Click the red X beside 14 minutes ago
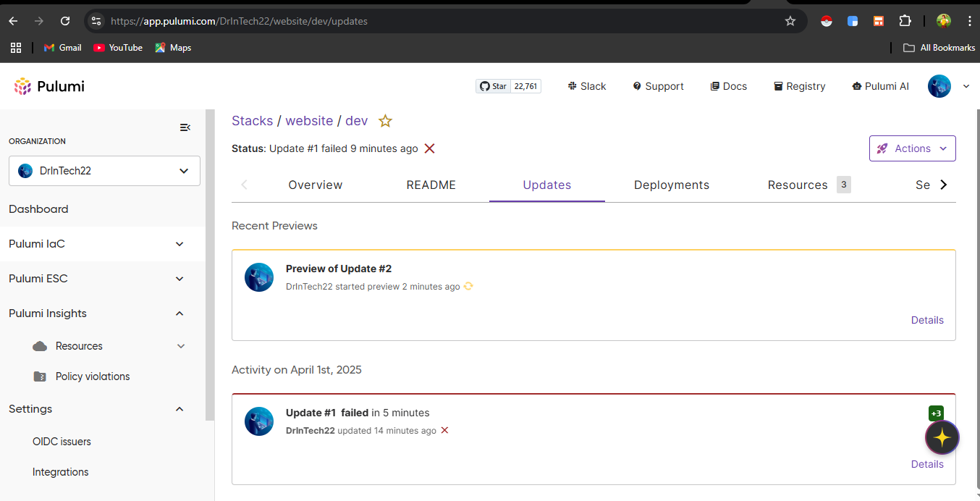The height and width of the screenshot is (501, 980). (x=444, y=430)
